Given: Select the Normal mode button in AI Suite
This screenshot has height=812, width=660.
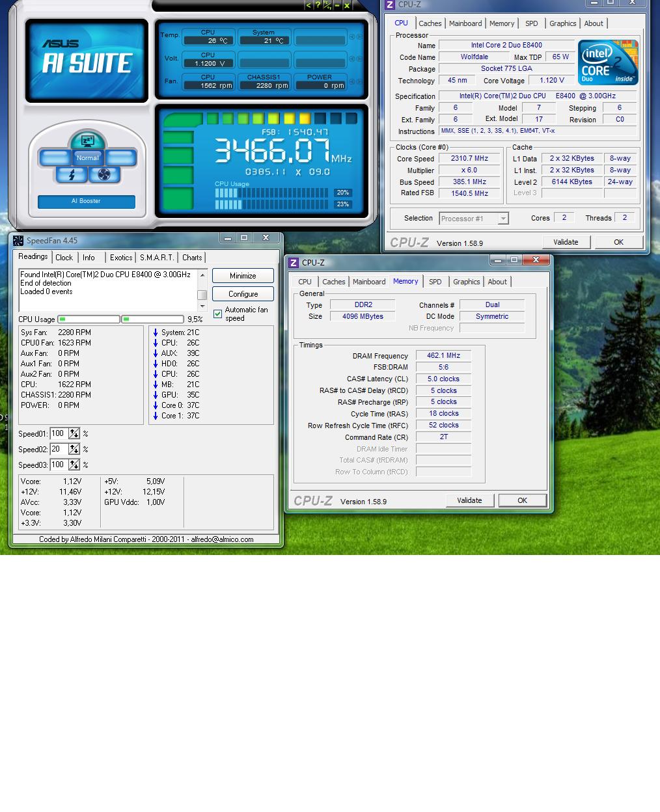Looking at the screenshot, I should (x=88, y=157).
